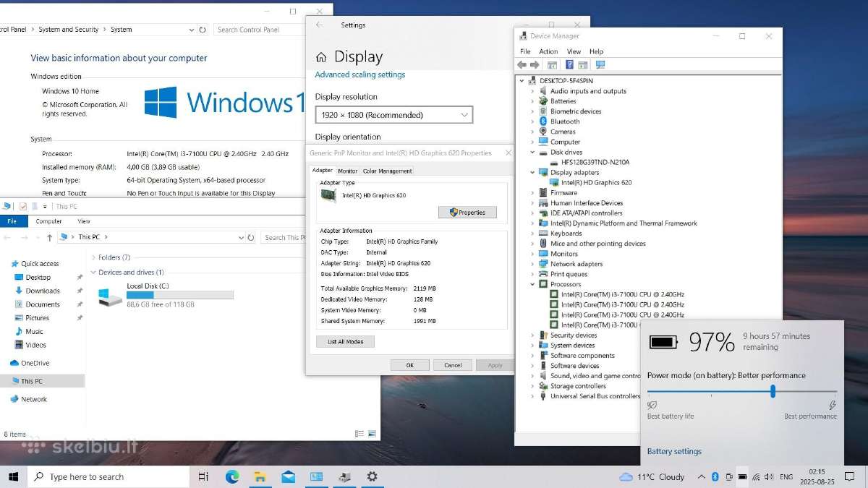868x488 pixels.
Task: Switch File Explorer to large icons view
Action: pos(372,434)
